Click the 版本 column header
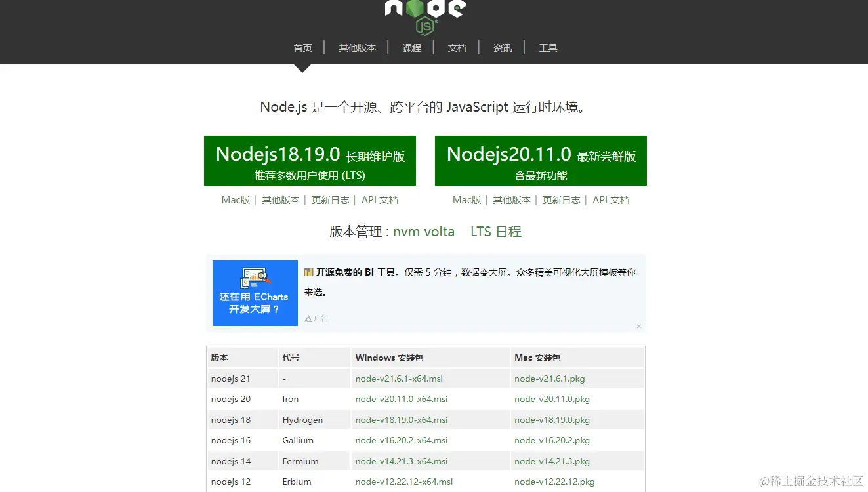This screenshot has height=492, width=868. (243, 358)
